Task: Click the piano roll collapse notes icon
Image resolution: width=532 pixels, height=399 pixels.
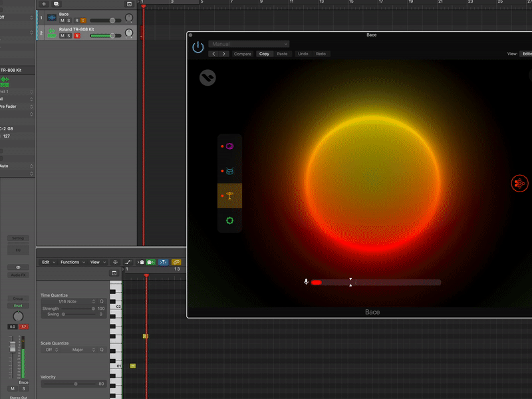Action: pyautogui.click(x=115, y=262)
